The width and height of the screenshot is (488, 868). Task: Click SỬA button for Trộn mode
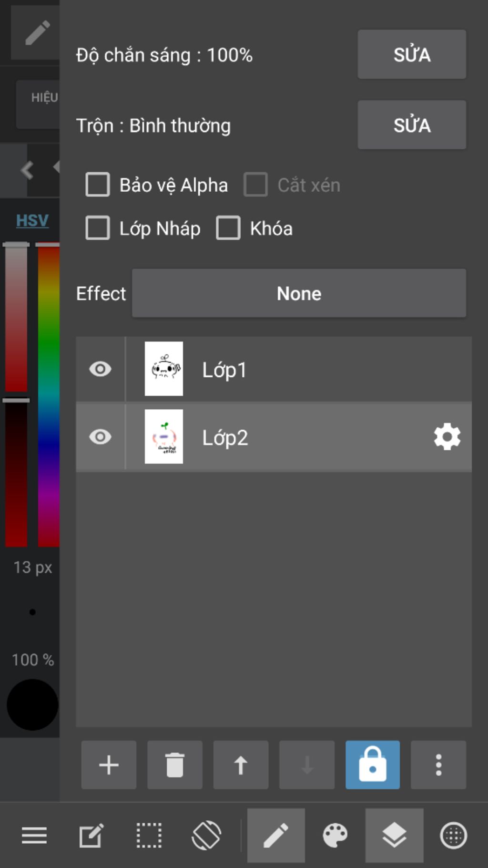pyautogui.click(x=412, y=125)
